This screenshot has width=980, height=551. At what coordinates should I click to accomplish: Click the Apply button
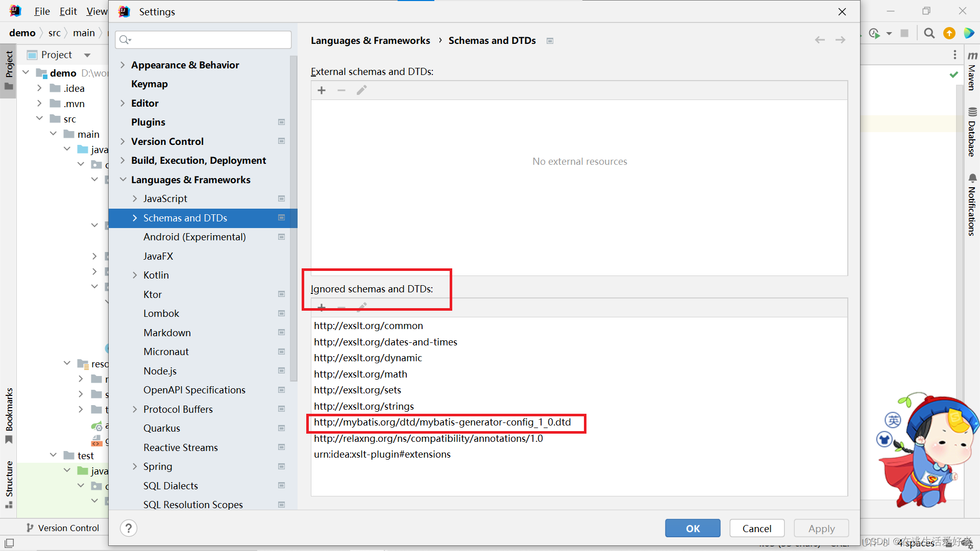click(821, 528)
